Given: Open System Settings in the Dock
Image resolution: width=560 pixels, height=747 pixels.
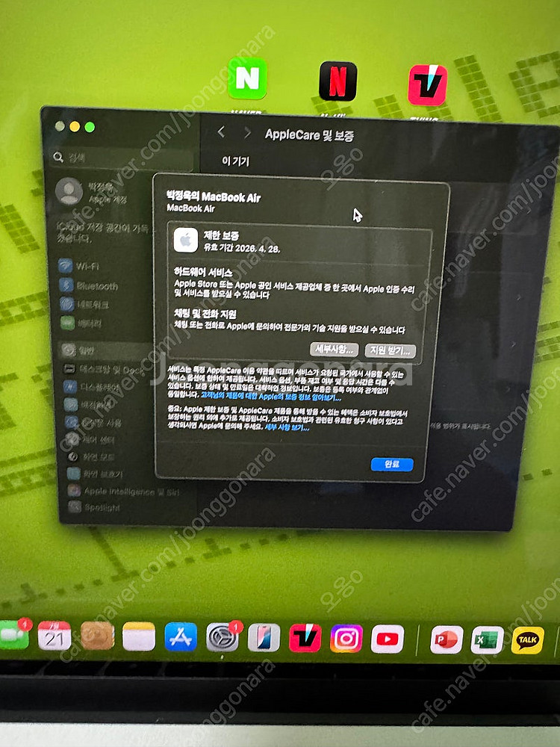Looking at the screenshot, I should pos(223,637).
